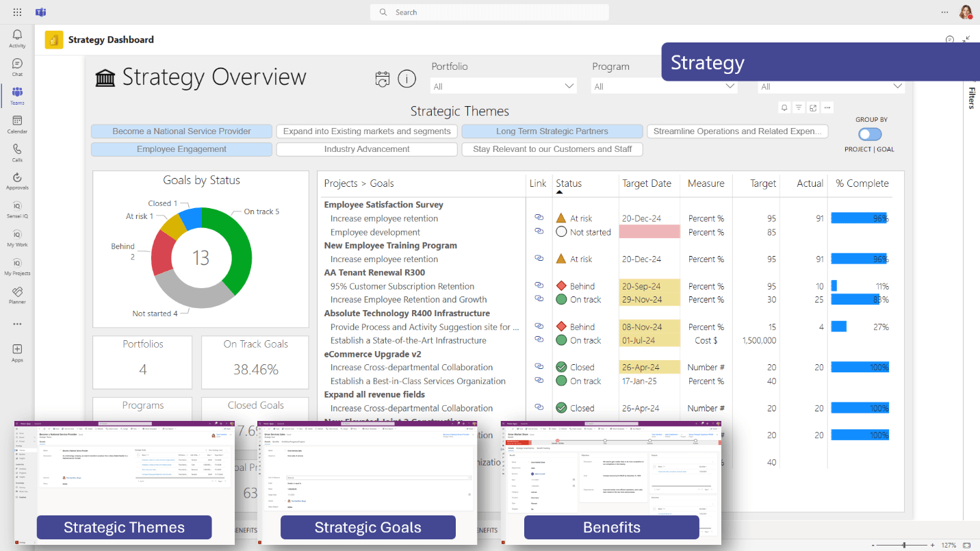The height and width of the screenshot is (551, 980).
Task: Toggle the Group By Project/Goal switch
Action: (x=870, y=134)
